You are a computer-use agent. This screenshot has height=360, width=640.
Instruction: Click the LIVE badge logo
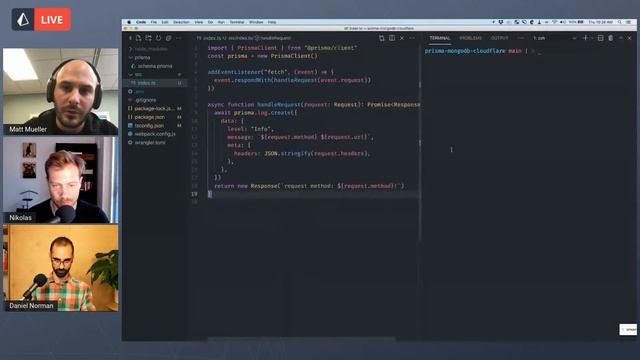click(x=23, y=19)
